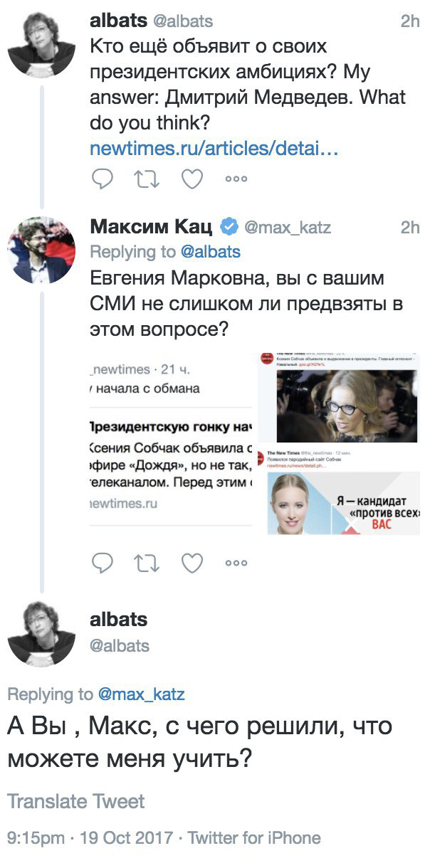Click Translate Tweet
Screen dimensions: 430x868
76,801
